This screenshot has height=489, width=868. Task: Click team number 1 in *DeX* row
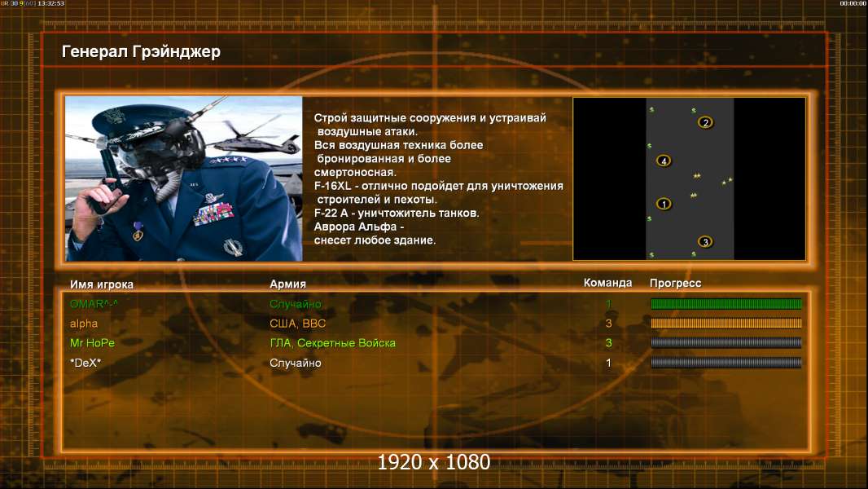608,363
